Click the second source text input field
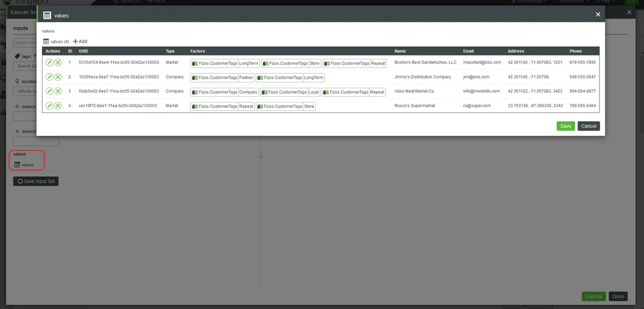The height and width of the screenshot is (309, 644). tap(36, 141)
